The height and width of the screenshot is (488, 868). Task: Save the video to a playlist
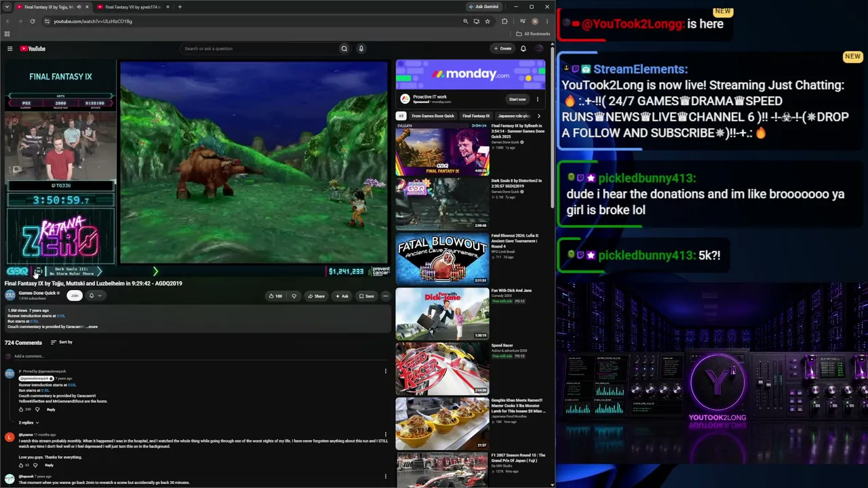[x=366, y=296]
